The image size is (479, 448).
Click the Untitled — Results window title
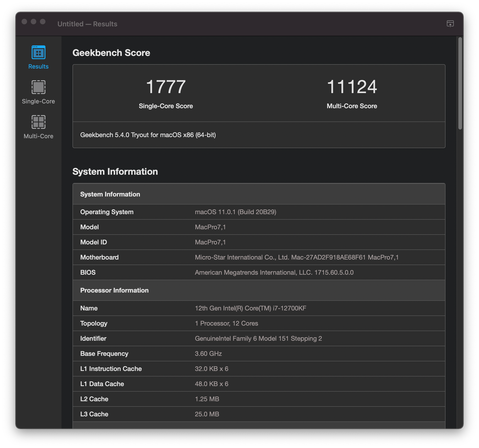(87, 24)
